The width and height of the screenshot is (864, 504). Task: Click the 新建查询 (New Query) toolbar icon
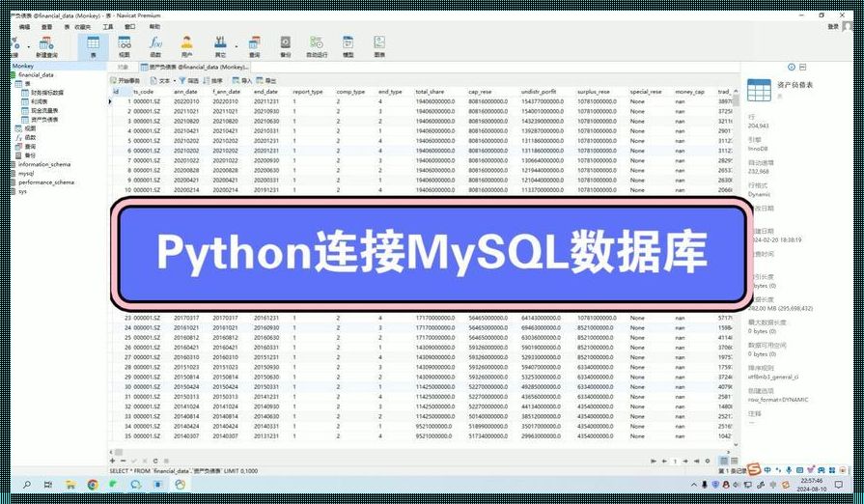pos(48,44)
